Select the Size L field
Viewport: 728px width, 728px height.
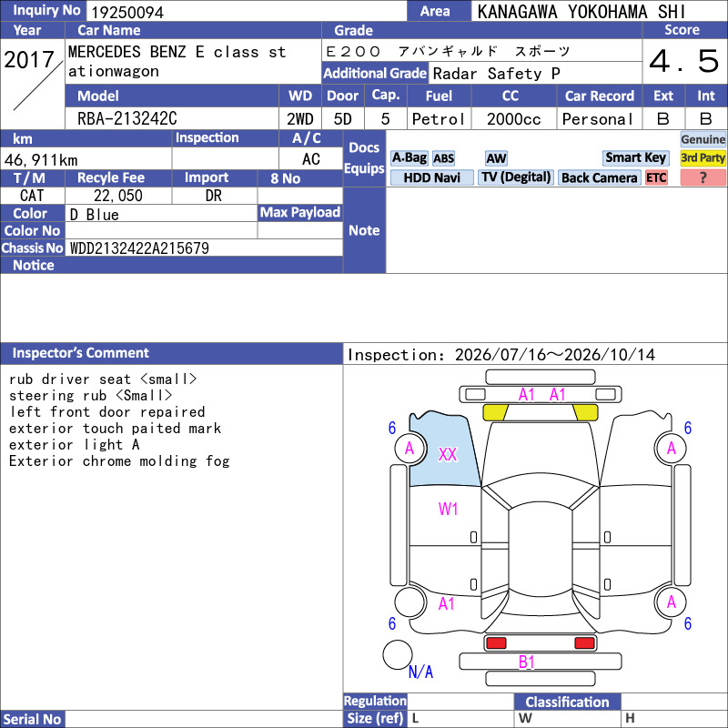coord(460,719)
